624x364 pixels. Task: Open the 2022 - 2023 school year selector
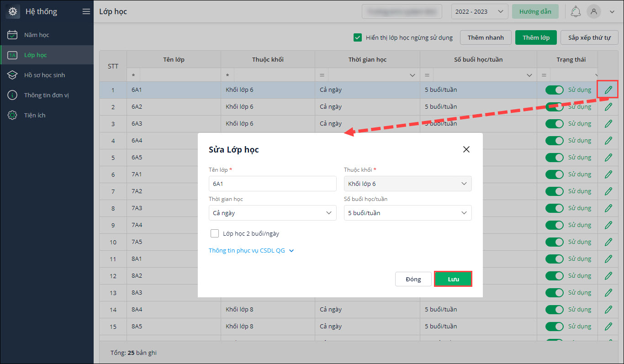click(x=479, y=12)
